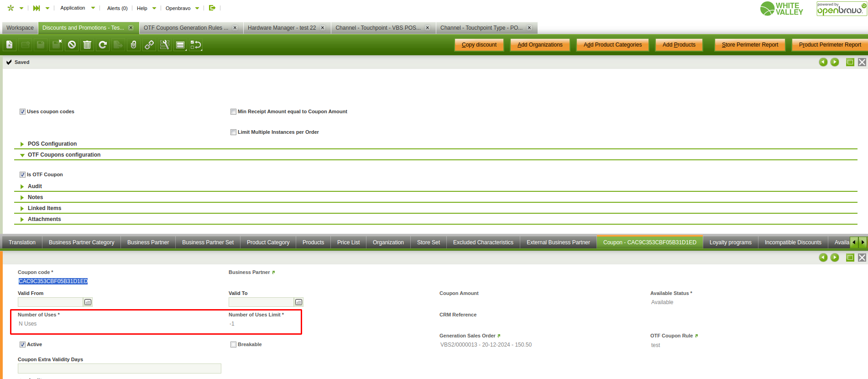Image resolution: width=868 pixels, height=379 pixels.
Task: Click the Add Product Categories button
Action: pyautogui.click(x=612, y=45)
